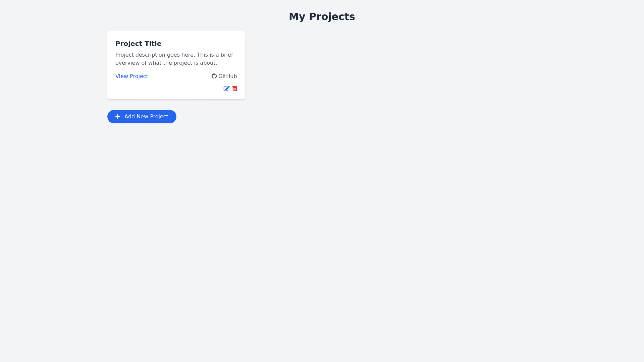Click the plus icon on the blue button
Viewport: 644px width, 362px height.
[118, 116]
